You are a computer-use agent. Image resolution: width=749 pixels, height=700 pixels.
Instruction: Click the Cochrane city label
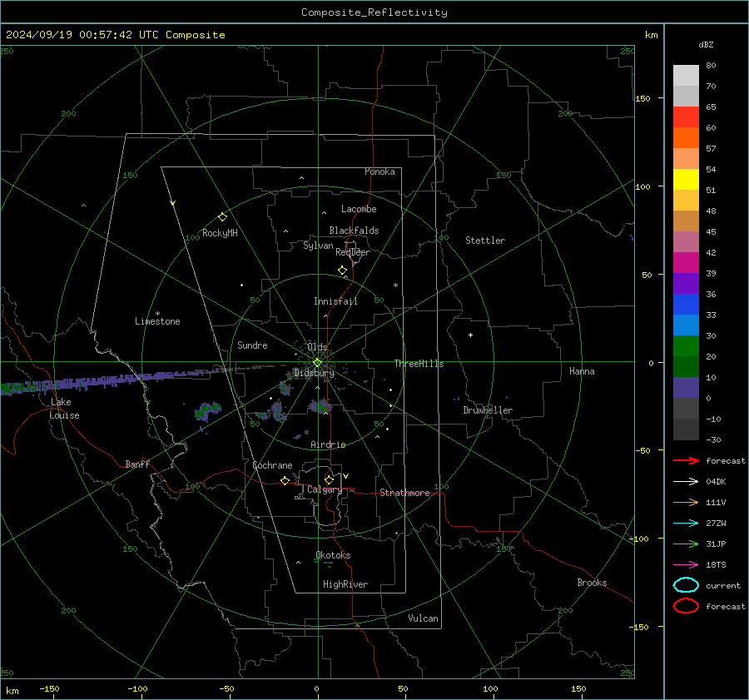272,465
